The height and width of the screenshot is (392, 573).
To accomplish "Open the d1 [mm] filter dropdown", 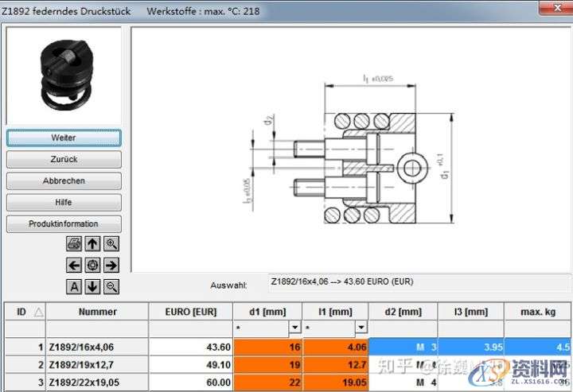I will click(x=294, y=328).
